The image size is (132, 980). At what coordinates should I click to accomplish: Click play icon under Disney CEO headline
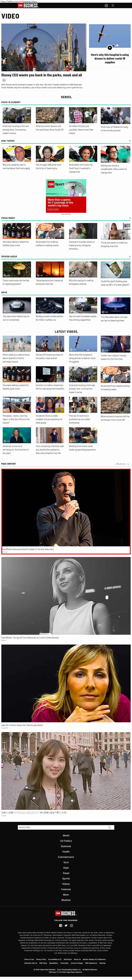click(x=4, y=80)
